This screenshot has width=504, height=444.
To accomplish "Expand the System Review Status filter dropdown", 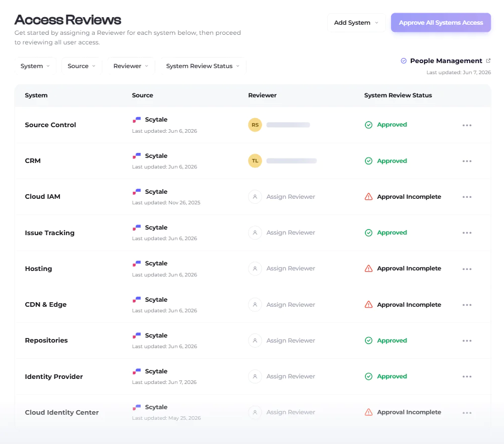I will click(203, 66).
